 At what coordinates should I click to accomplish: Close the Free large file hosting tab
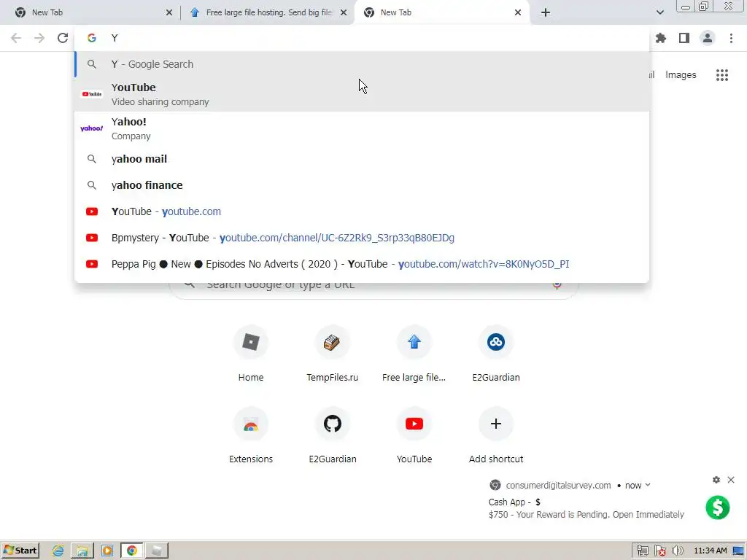click(x=344, y=12)
